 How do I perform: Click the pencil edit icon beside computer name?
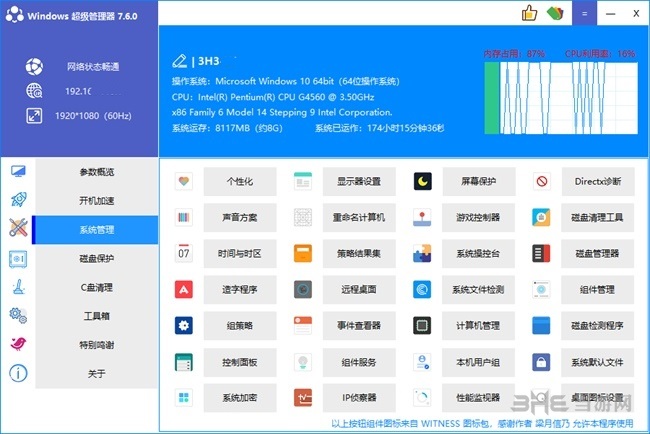pos(179,61)
